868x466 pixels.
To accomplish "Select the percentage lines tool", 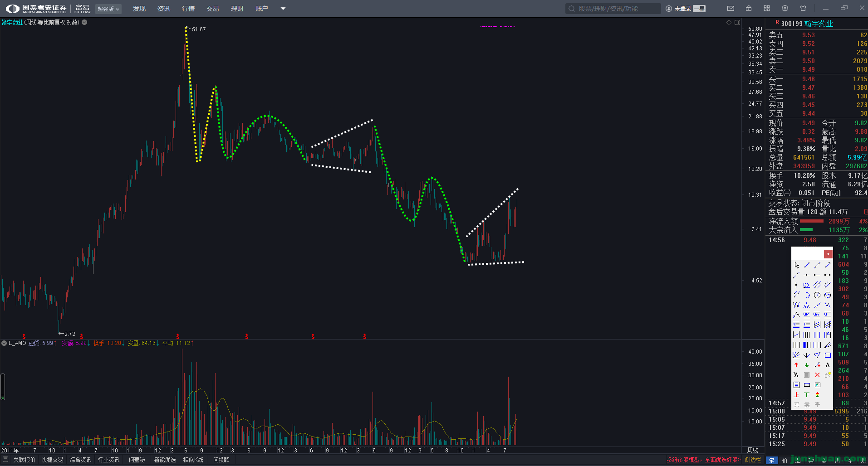I will coord(796,325).
